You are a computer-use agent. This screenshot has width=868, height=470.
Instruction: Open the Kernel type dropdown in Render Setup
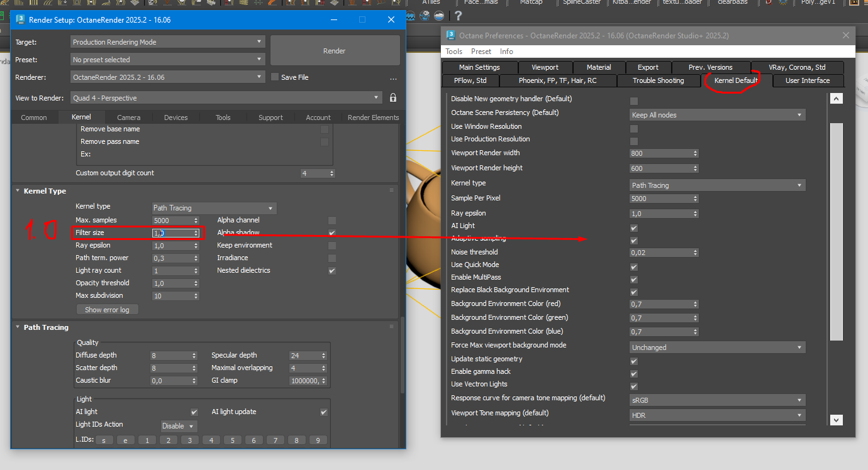pyautogui.click(x=214, y=208)
